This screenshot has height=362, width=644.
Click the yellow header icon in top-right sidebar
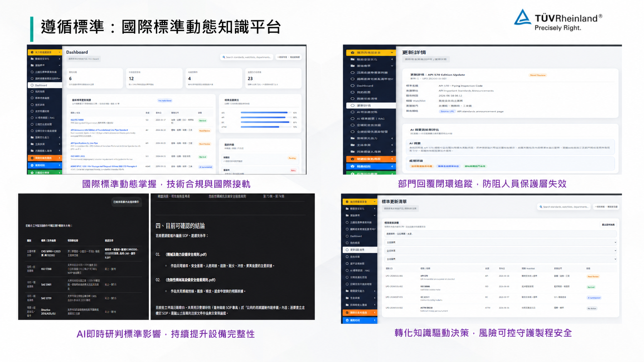point(352,52)
